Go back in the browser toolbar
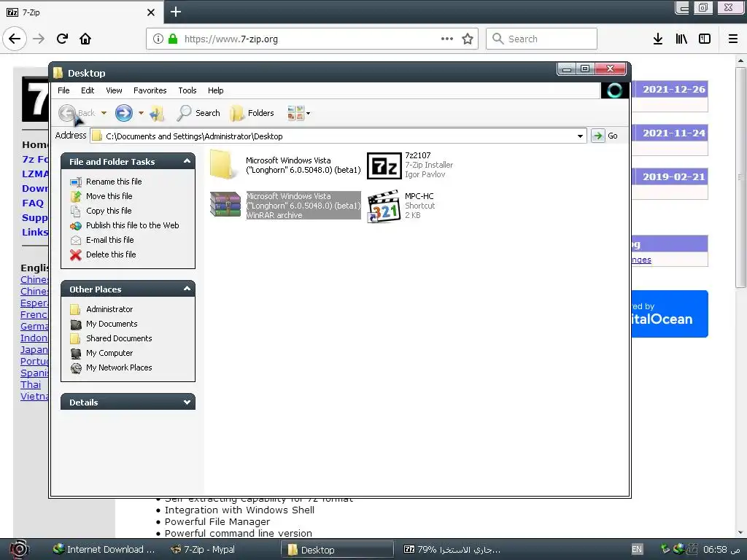 [15, 39]
